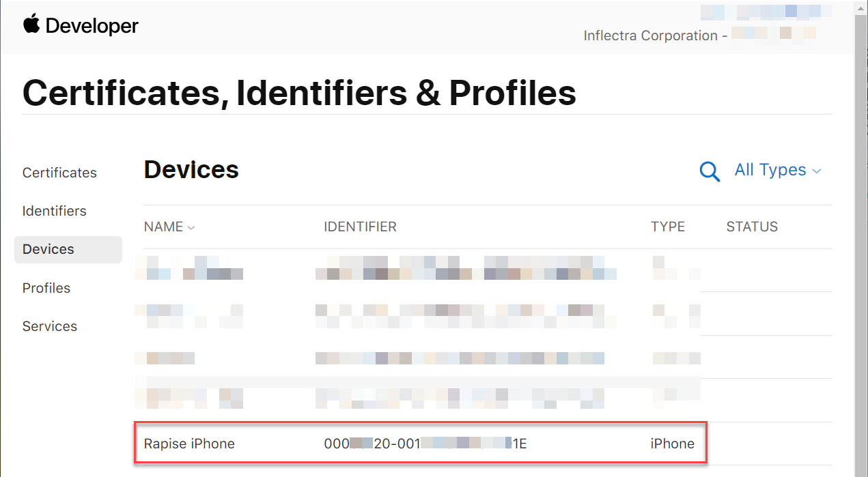Click the NAME column header
This screenshot has width=868, height=477.
click(x=163, y=227)
